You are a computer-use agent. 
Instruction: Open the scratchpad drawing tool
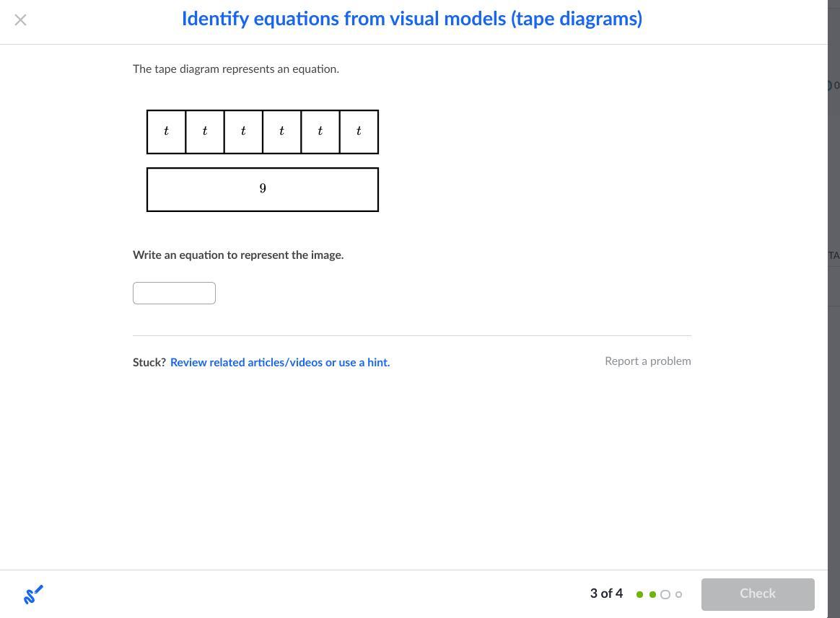click(33, 594)
